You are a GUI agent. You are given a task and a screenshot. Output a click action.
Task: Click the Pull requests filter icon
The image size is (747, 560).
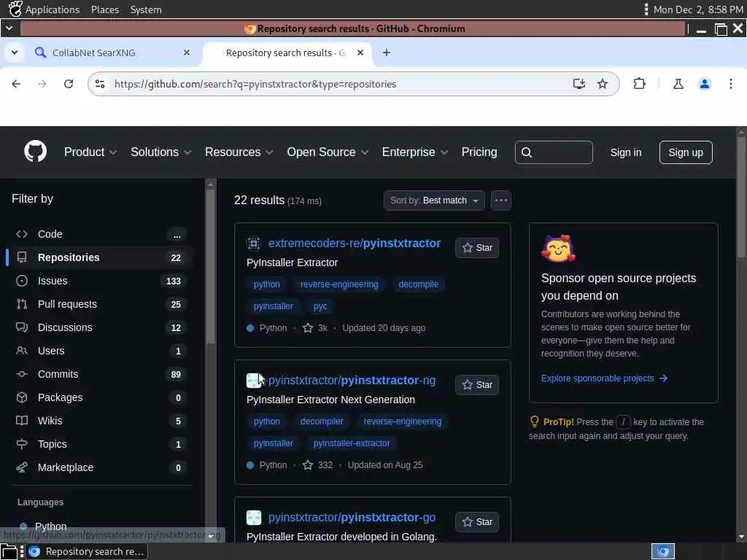click(x=22, y=304)
